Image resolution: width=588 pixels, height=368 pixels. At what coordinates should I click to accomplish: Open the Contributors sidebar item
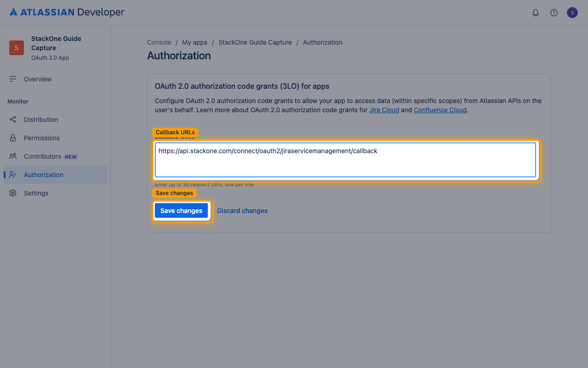tap(55, 156)
